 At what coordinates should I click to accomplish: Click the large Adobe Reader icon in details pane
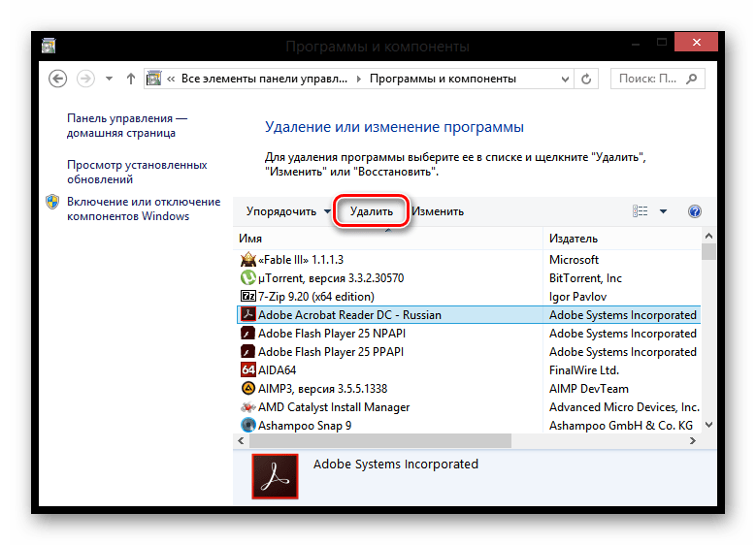pos(275,476)
